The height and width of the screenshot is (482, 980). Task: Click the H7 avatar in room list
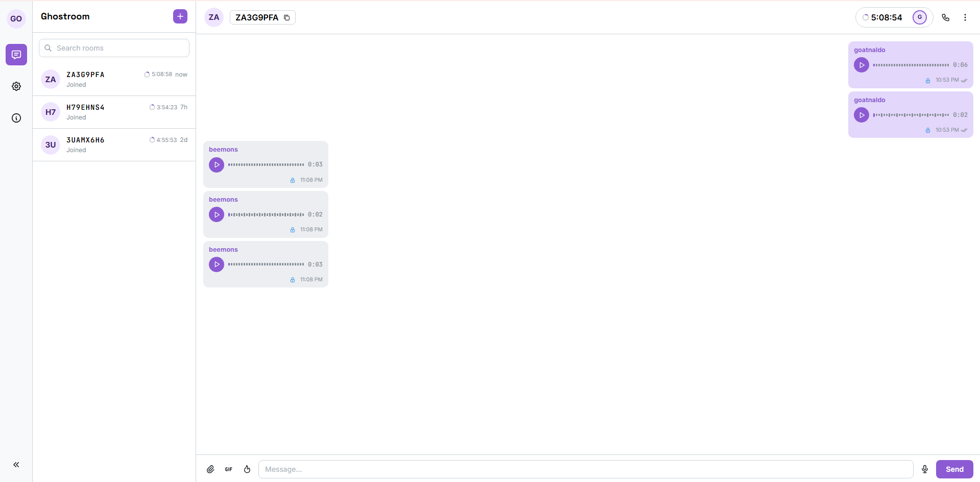click(x=51, y=112)
